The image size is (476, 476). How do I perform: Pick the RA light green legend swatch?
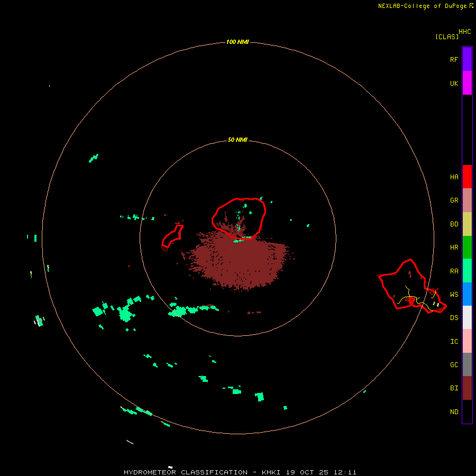[467, 271]
